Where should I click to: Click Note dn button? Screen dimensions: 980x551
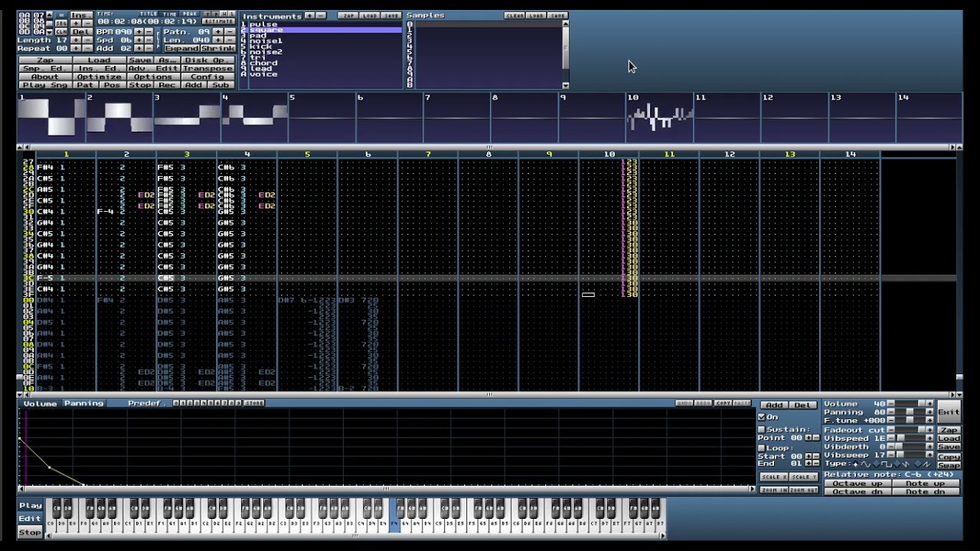pyautogui.click(x=926, y=492)
